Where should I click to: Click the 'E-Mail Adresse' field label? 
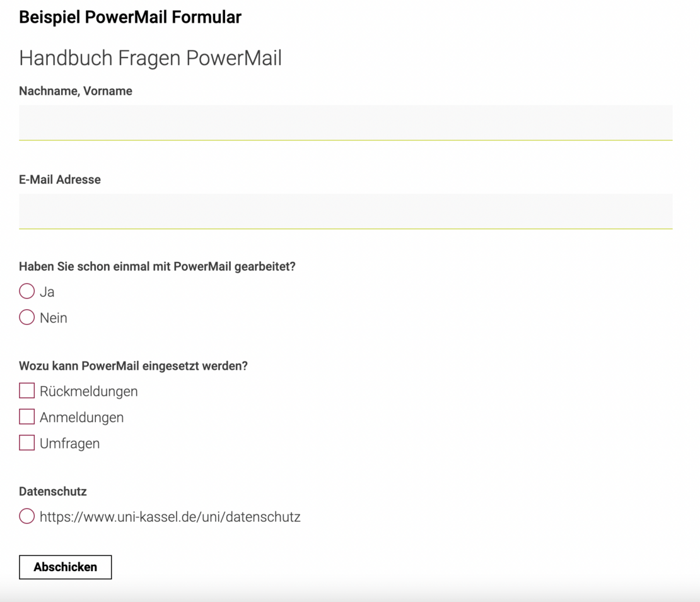coord(60,180)
